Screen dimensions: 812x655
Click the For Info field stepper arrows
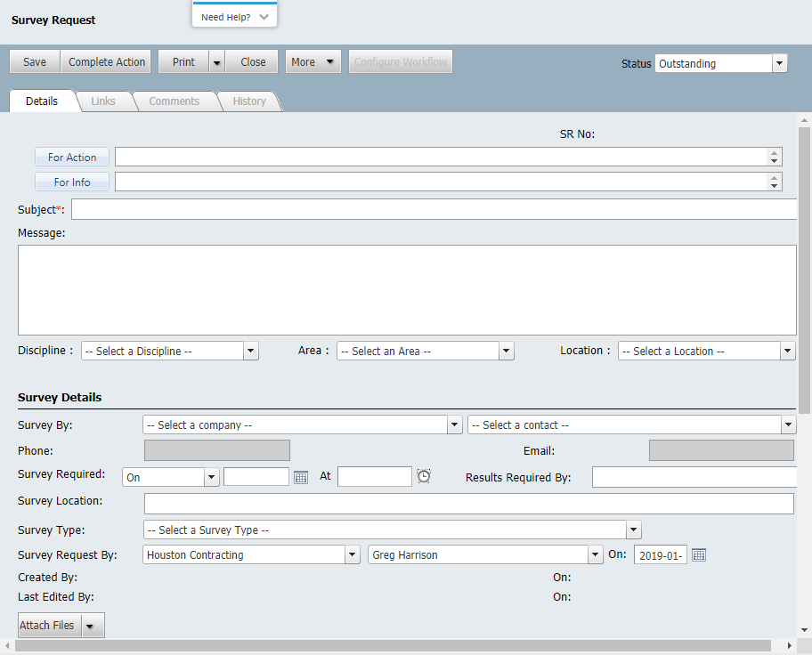pos(774,182)
